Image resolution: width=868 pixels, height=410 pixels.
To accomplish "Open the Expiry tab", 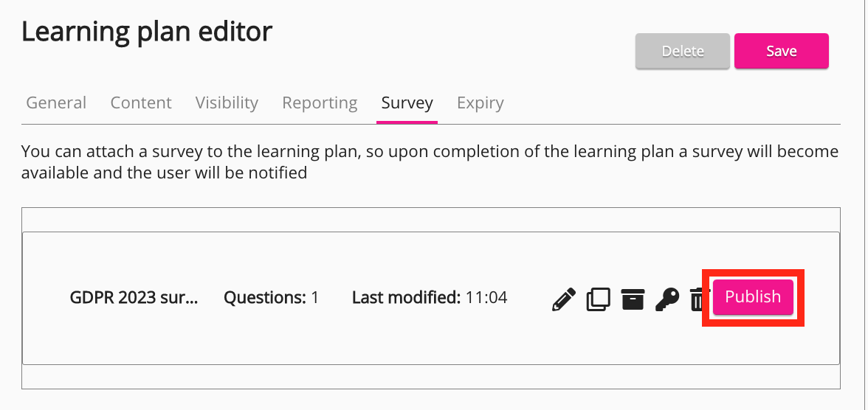I will (480, 103).
